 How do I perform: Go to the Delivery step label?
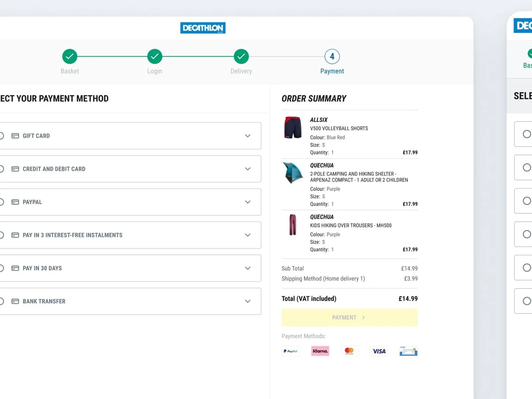pos(241,71)
